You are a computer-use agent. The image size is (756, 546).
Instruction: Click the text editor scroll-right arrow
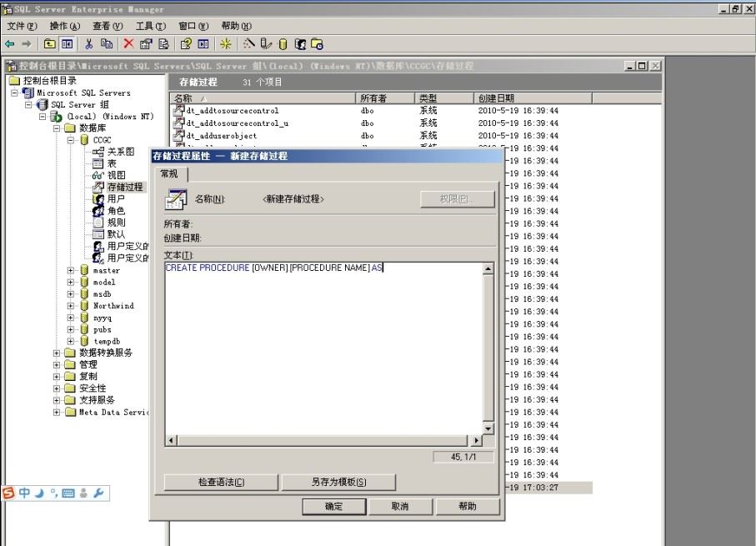pyautogui.click(x=476, y=440)
